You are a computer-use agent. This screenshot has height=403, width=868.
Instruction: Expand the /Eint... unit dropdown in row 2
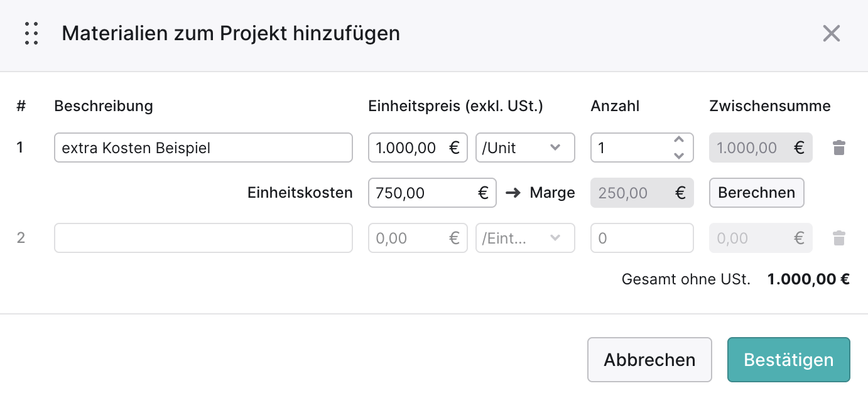pyautogui.click(x=525, y=238)
